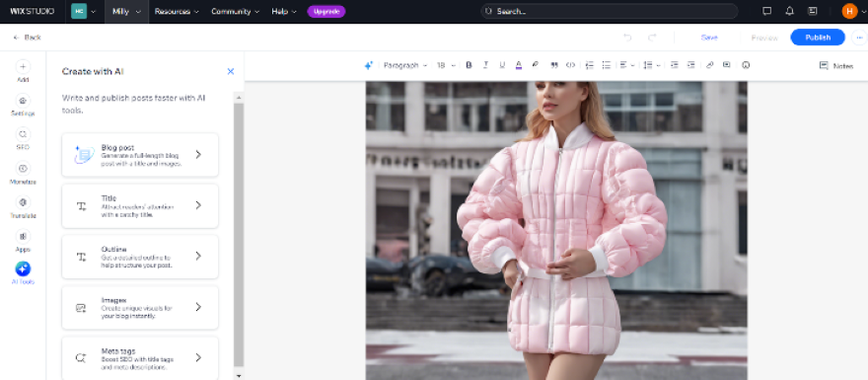The width and height of the screenshot is (868, 380).
Task: Open the news updates icon beside the bell
Action: click(813, 11)
